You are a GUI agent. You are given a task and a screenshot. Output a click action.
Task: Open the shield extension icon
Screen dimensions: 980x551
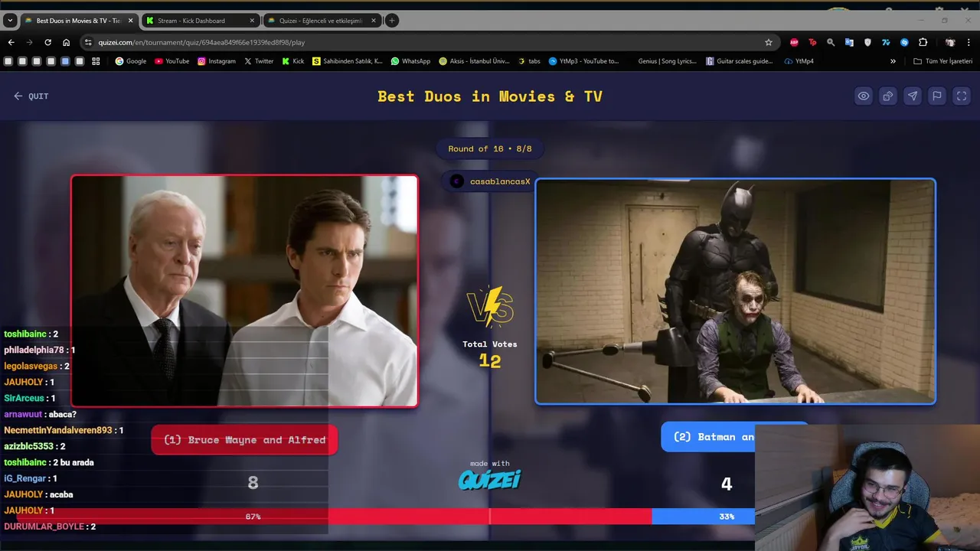click(x=867, y=42)
